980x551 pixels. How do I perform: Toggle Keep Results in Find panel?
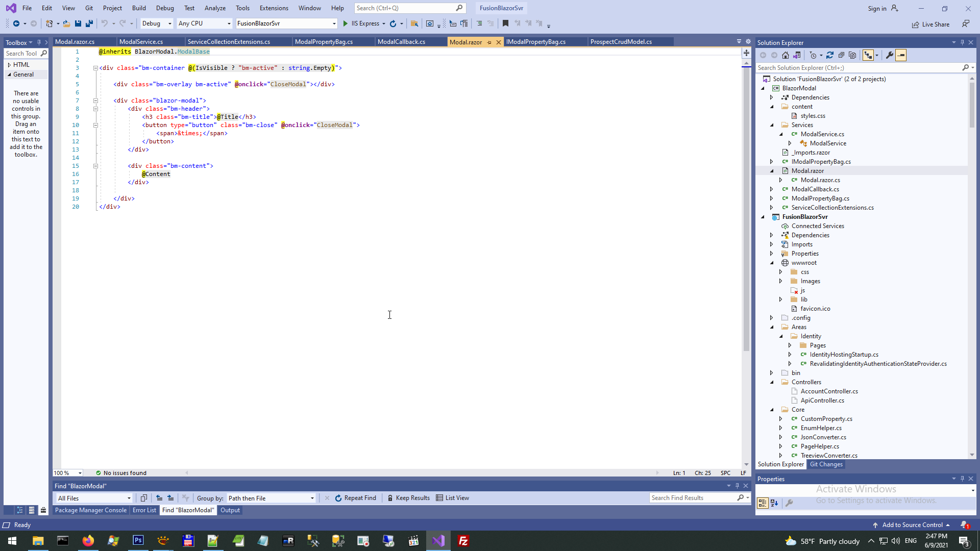tap(408, 498)
